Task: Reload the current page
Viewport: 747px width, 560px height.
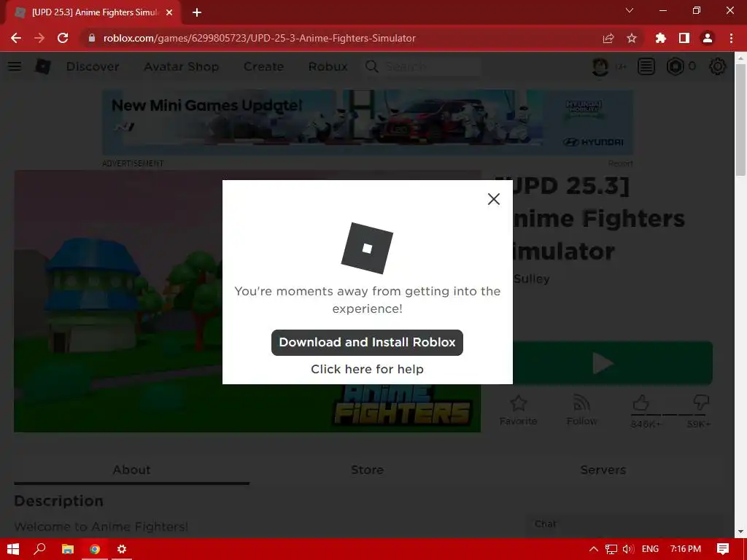Action: coord(63,38)
